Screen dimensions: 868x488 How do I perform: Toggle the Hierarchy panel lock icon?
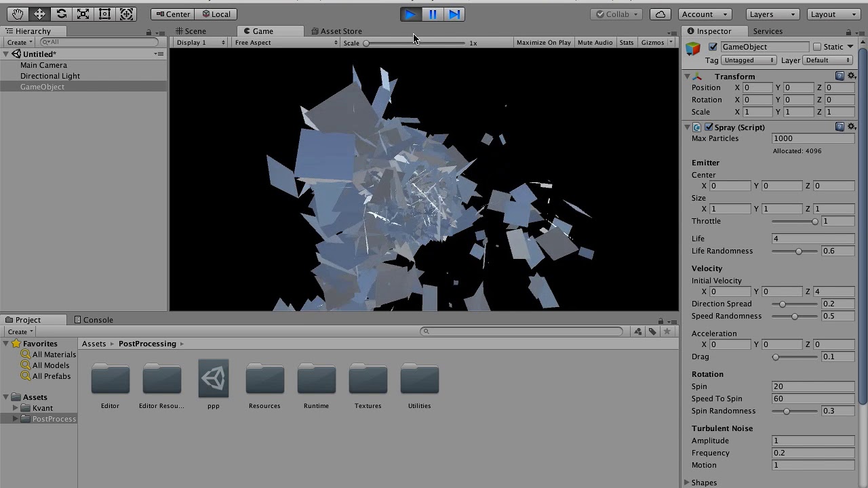pos(149,32)
